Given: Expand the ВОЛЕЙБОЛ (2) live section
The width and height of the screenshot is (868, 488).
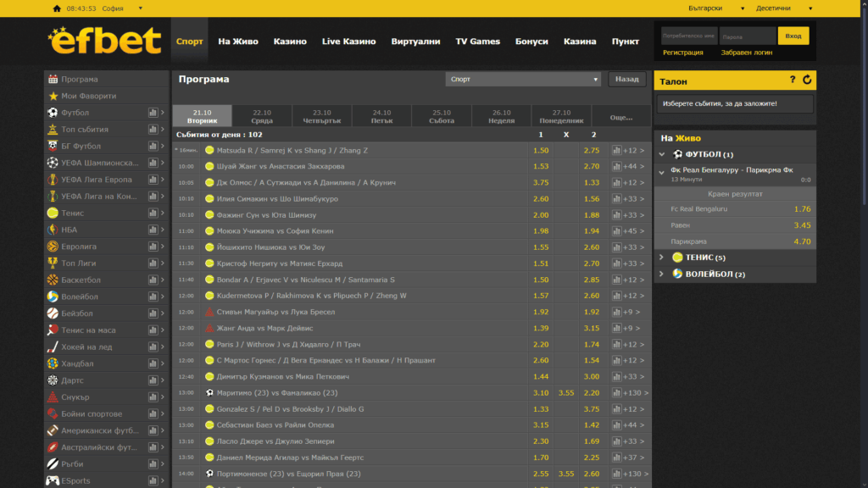Looking at the screenshot, I should pos(662,274).
